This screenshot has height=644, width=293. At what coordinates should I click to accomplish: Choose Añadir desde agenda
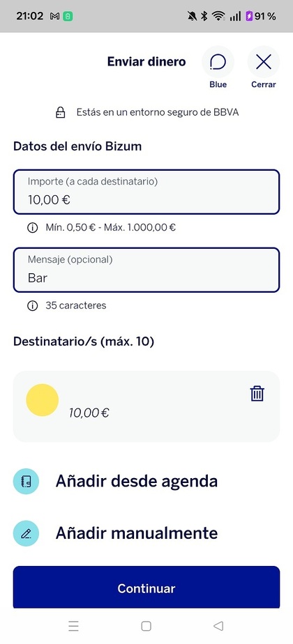click(137, 481)
